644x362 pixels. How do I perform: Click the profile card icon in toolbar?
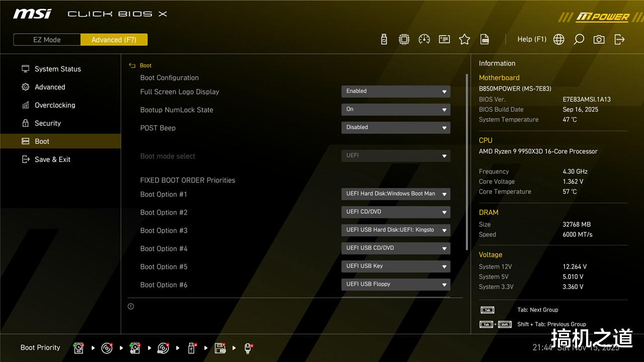(444, 39)
